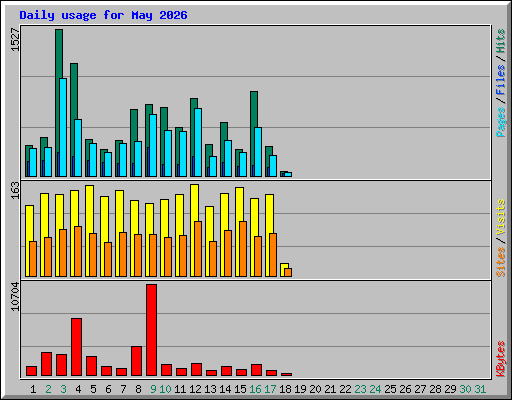
Task: Click day label 12 on the x-axis
Action: click(x=195, y=389)
